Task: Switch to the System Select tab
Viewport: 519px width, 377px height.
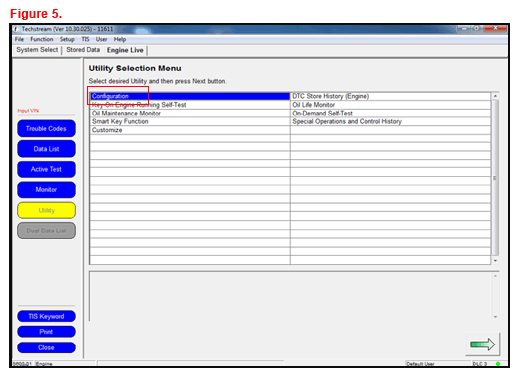Action: click(37, 50)
